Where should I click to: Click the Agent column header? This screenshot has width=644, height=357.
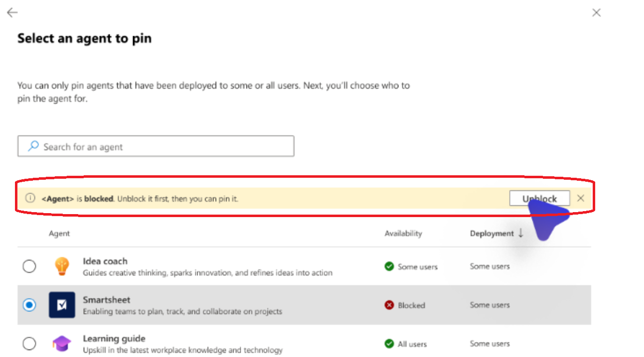pyautogui.click(x=59, y=234)
